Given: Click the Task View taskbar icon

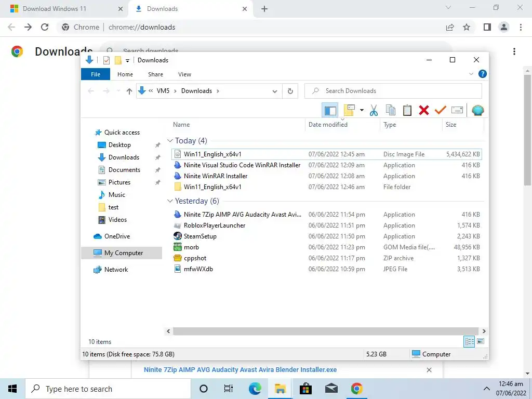Looking at the screenshot, I should pos(229,389).
